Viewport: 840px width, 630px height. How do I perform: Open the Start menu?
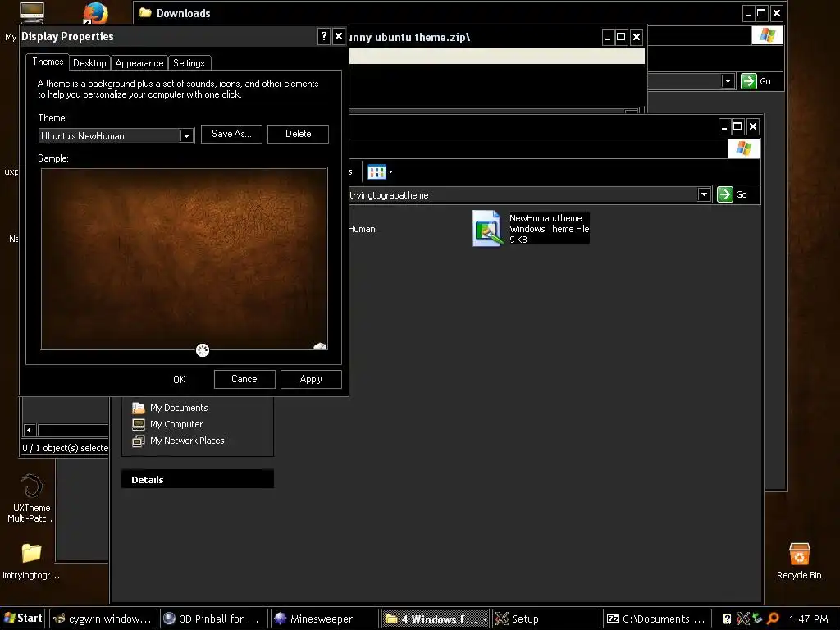pos(23,619)
